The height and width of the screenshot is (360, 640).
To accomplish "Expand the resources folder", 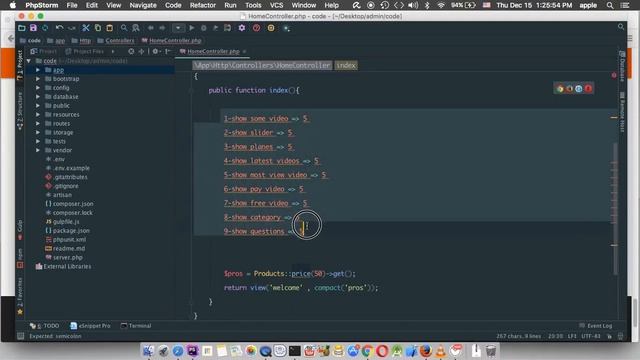I will 38,115.
